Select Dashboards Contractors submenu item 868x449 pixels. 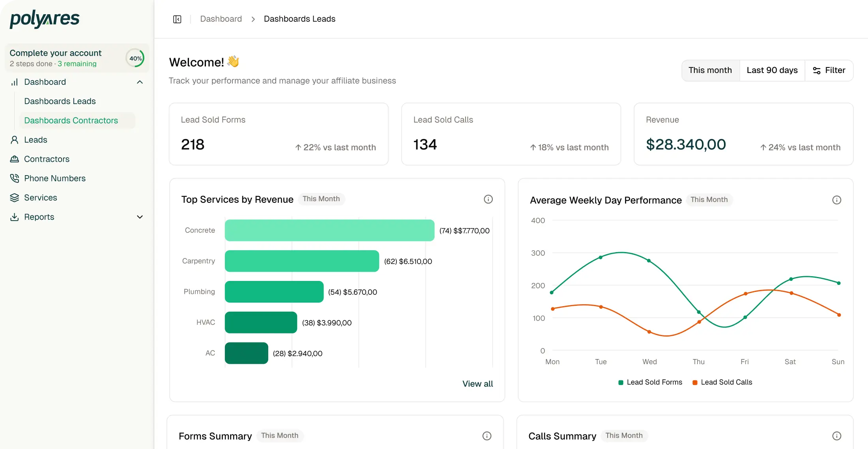point(71,120)
